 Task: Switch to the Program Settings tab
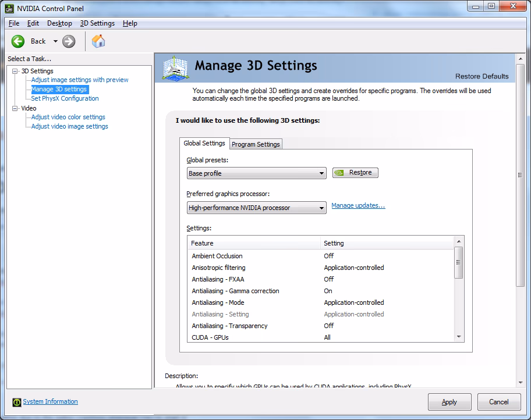coord(256,144)
